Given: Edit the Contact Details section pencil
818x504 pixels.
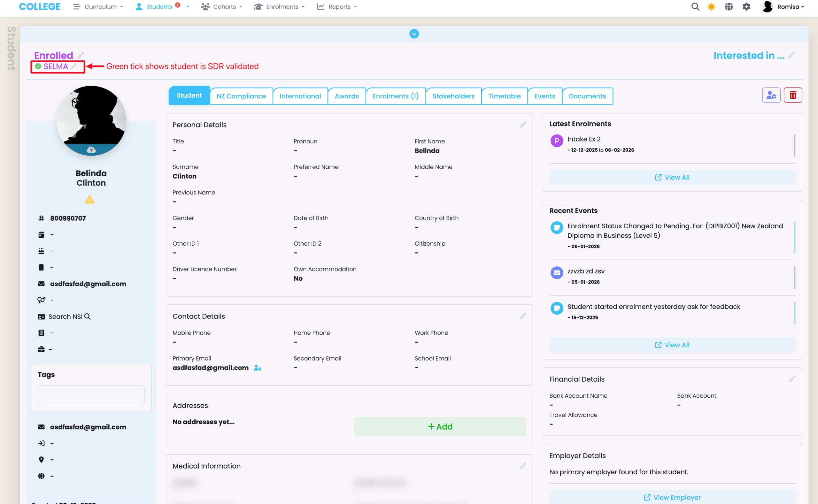Looking at the screenshot, I should pyautogui.click(x=522, y=316).
